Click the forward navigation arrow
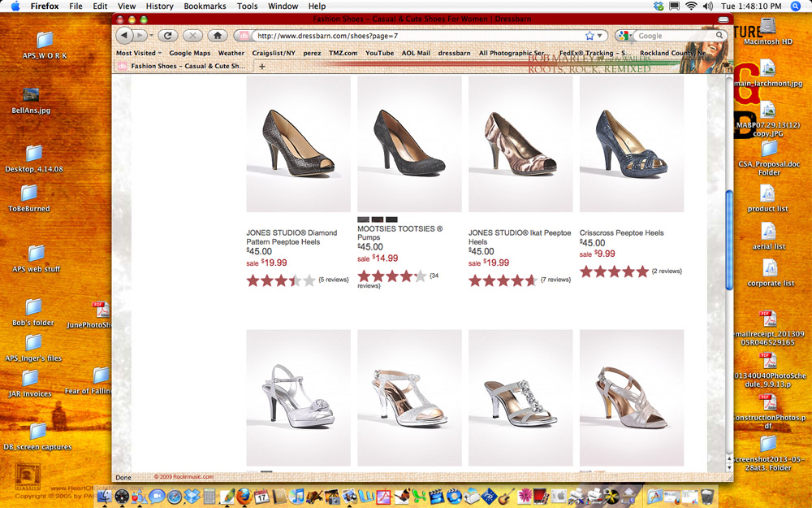 point(140,35)
